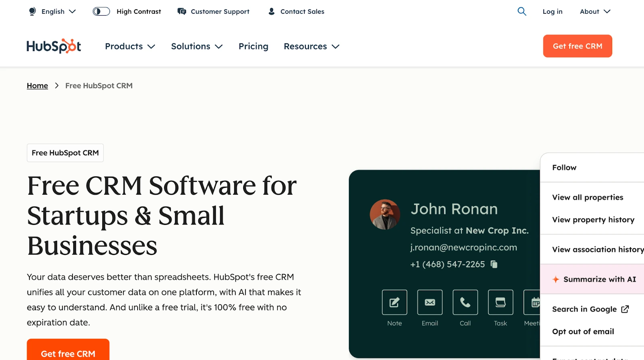Viewport: 644px width, 360px height.
Task: Open Contact Sales link
Action: coord(302,12)
